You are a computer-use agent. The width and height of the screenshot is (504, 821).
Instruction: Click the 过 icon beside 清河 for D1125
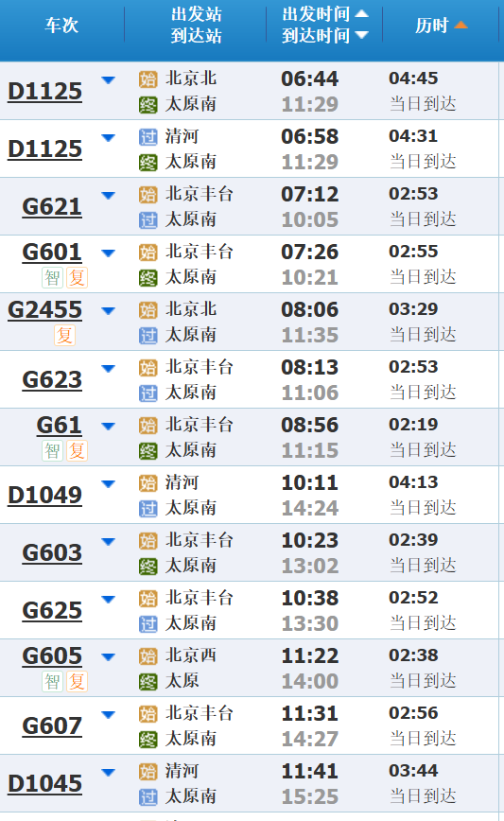coord(148,137)
